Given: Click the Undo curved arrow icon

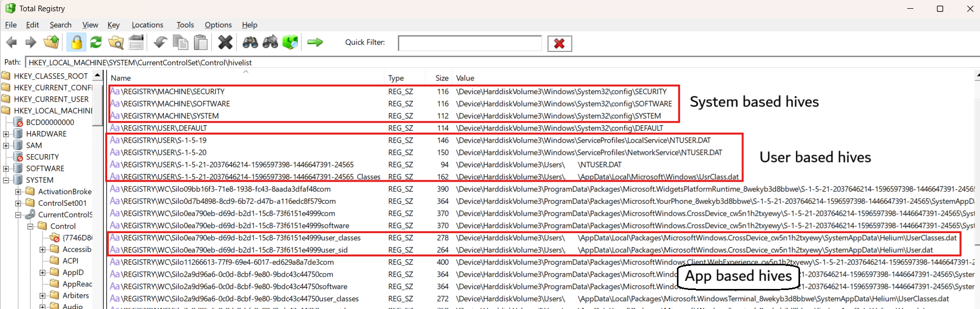Looking at the screenshot, I should coord(161,42).
